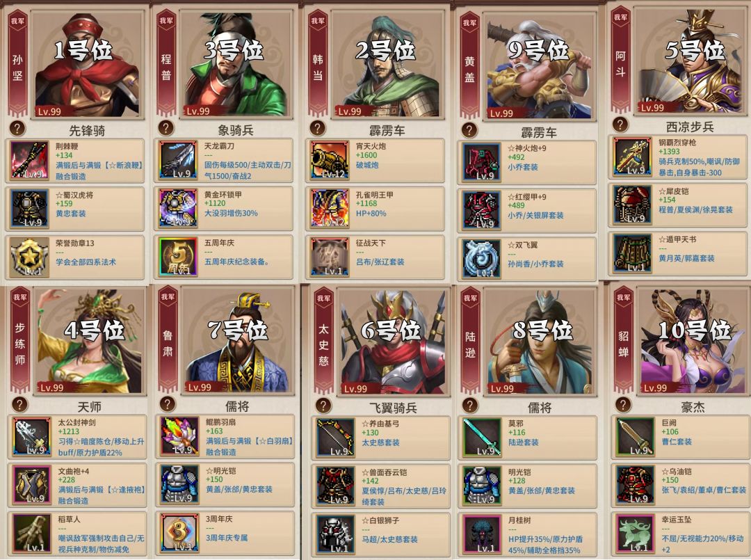The image size is (751, 560).
Task: Select 天龙霸刀 blade equipment icon
Action: pos(178,160)
